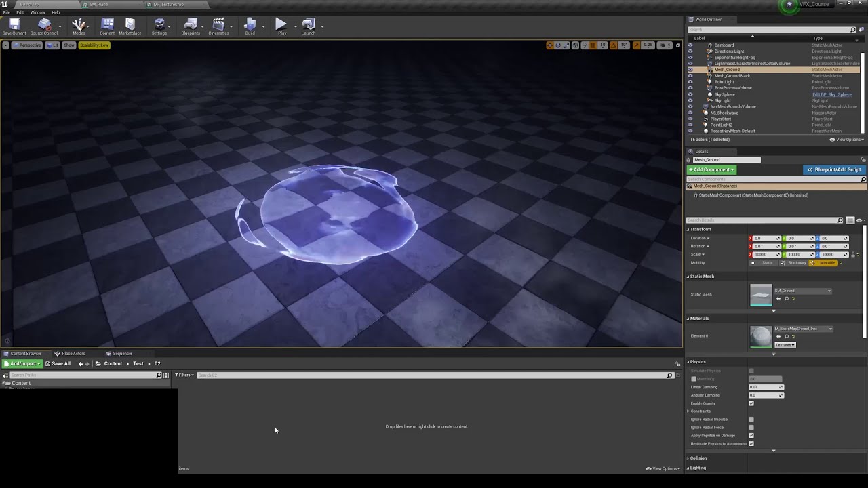The height and width of the screenshot is (488, 868).
Task: Open the Window menu
Action: (x=37, y=12)
